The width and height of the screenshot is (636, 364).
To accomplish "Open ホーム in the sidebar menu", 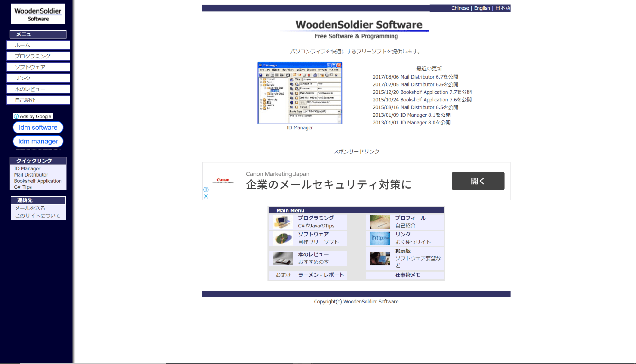I will [38, 45].
